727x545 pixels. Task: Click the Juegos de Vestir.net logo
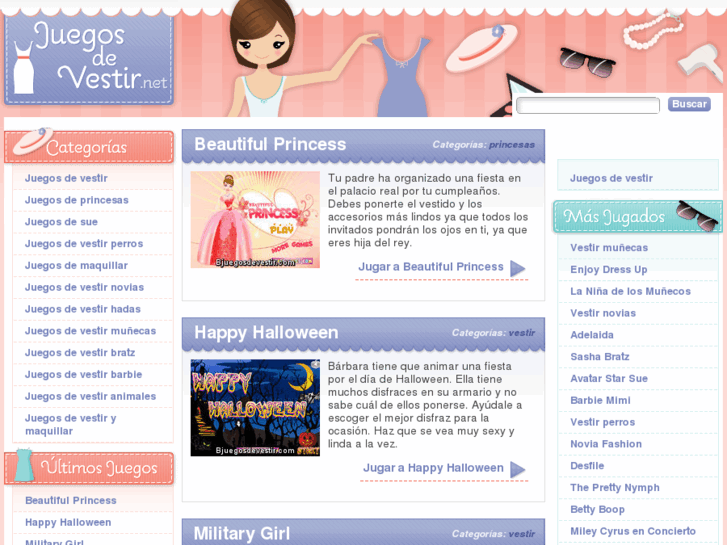coord(89,58)
